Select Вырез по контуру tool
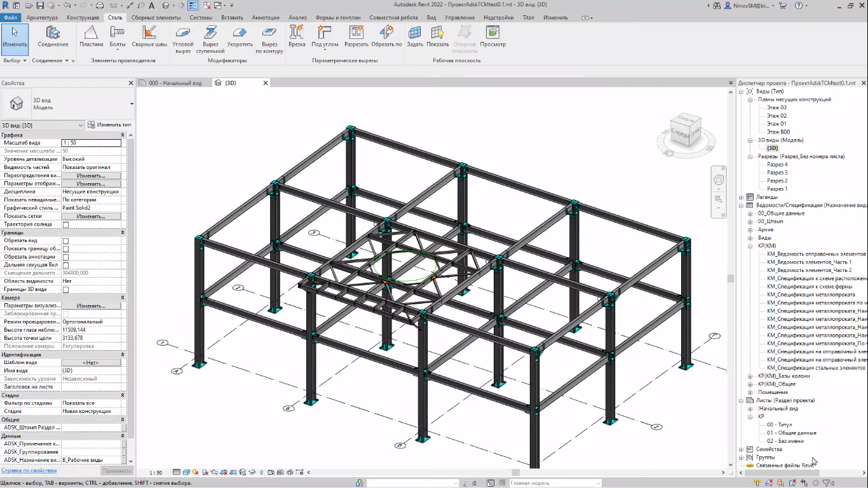This screenshot has height=488, width=868. [269, 39]
